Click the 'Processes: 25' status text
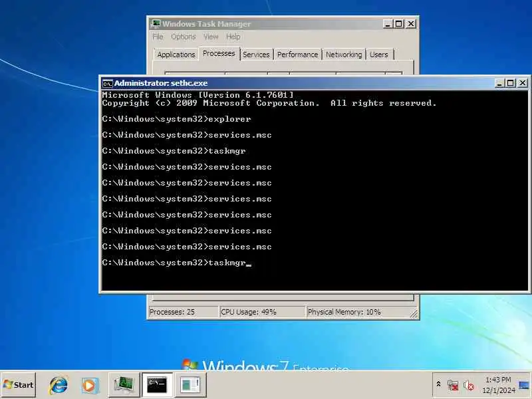532x399 pixels. pyautogui.click(x=172, y=312)
